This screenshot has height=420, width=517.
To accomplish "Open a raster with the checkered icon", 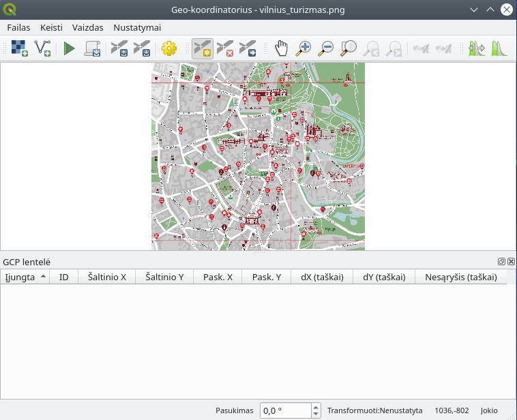I will click(x=20, y=48).
